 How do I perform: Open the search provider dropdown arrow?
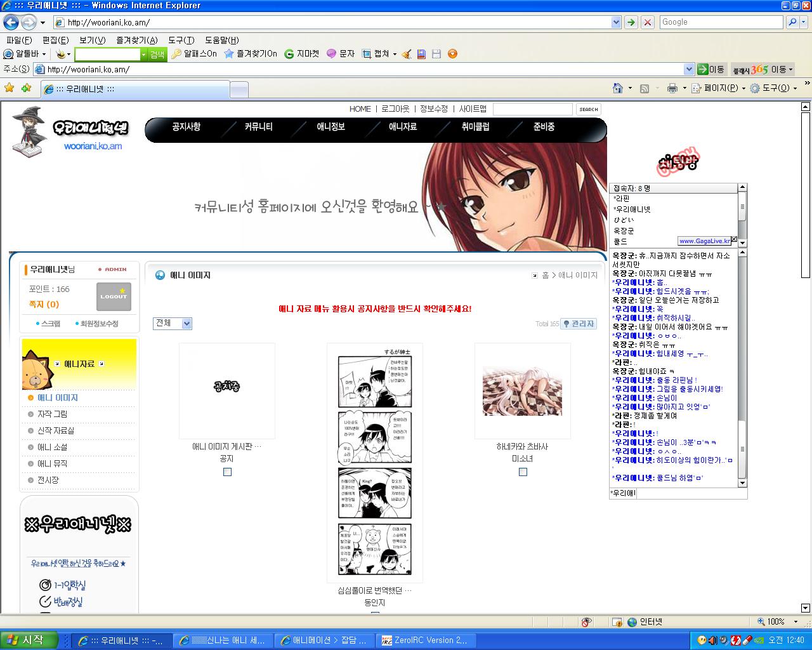pyautogui.click(x=804, y=22)
